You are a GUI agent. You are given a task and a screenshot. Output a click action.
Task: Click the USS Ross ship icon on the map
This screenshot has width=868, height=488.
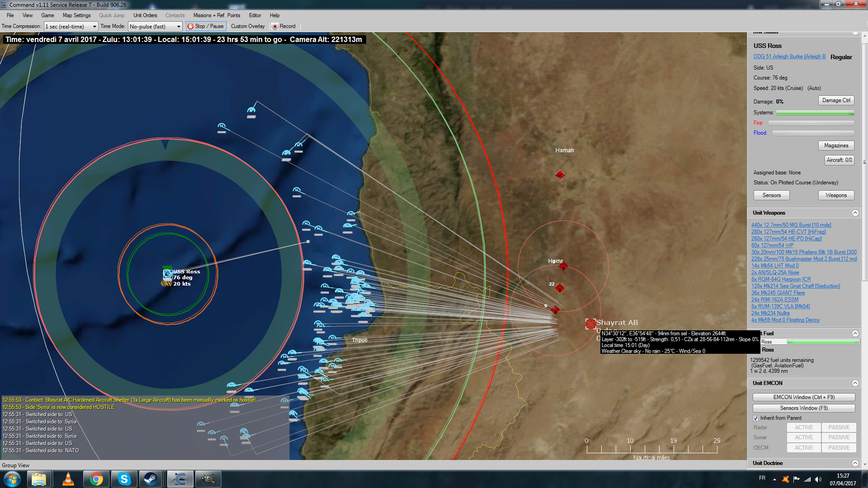coord(167,274)
